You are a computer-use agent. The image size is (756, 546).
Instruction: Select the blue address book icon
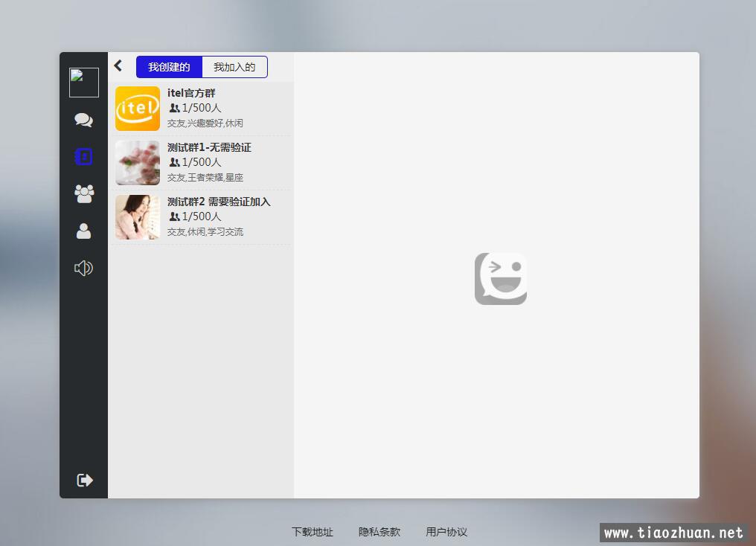pyautogui.click(x=84, y=157)
